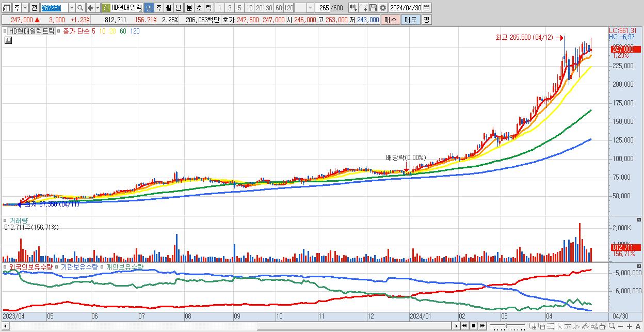This screenshot has width=644, height=332.
Task: Open the calendar date picker icon
Action: coord(426,8)
